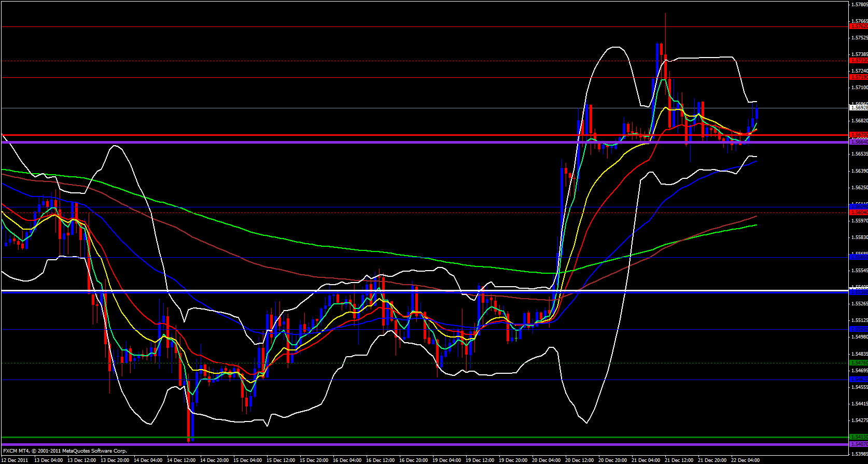Select the blue 1.5505 price label

click(858, 329)
